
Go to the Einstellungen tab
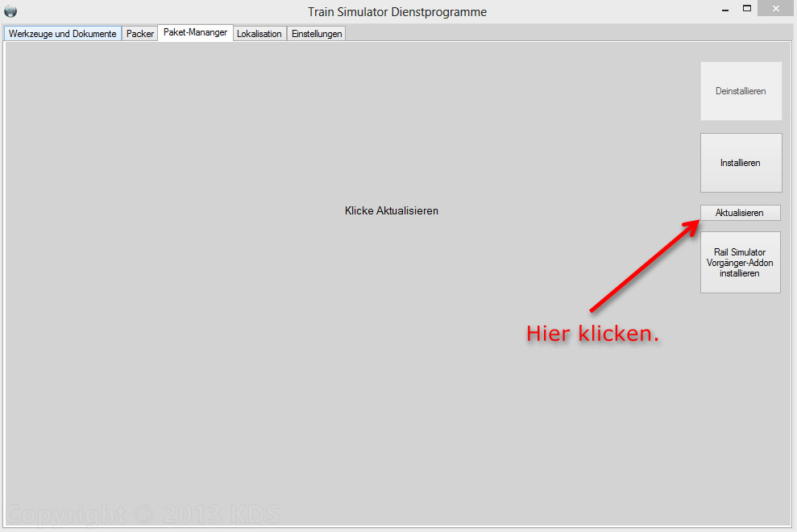coord(317,34)
